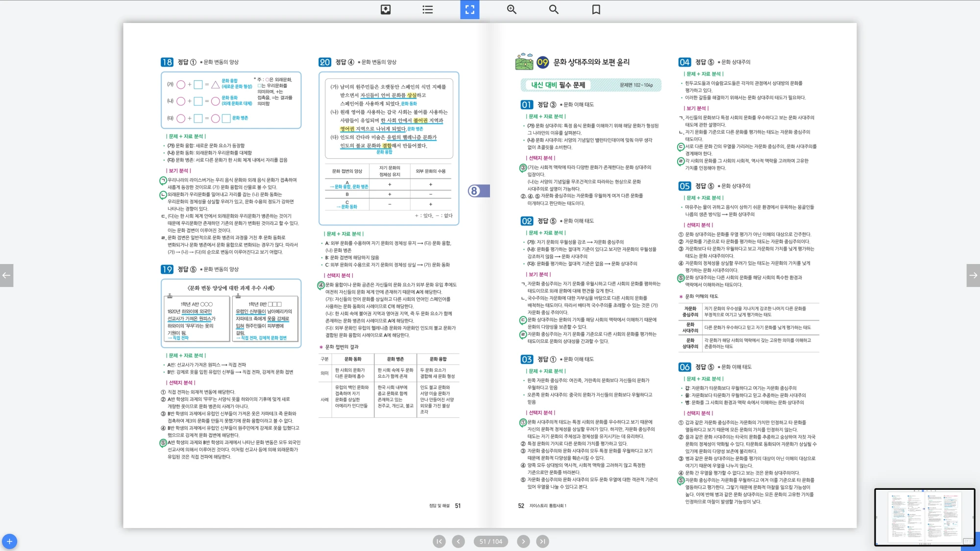Click chapter 09 문화 상대주의와 보편 윤리 heading
Image resolution: width=980 pixels, height=551 pixels.
coord(591,62)
